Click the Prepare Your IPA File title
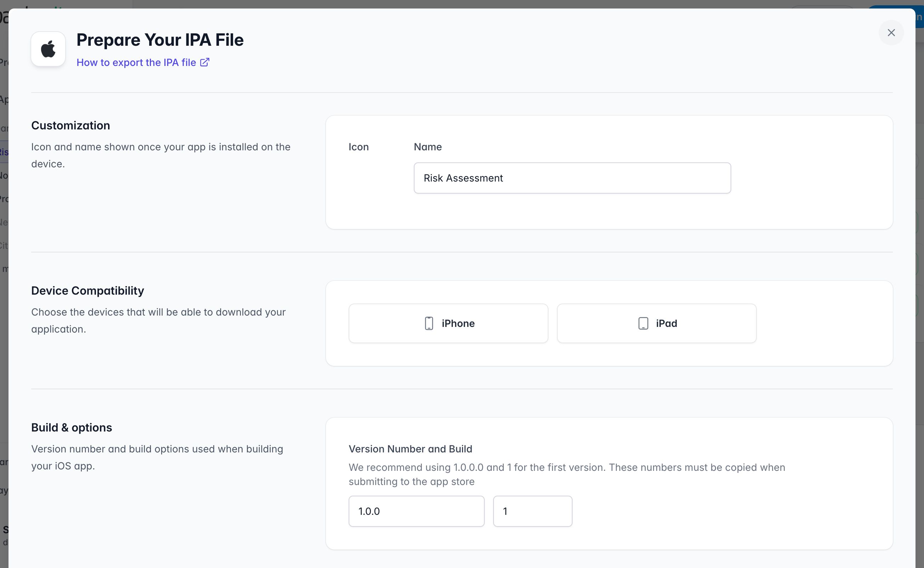 [160, 40]
